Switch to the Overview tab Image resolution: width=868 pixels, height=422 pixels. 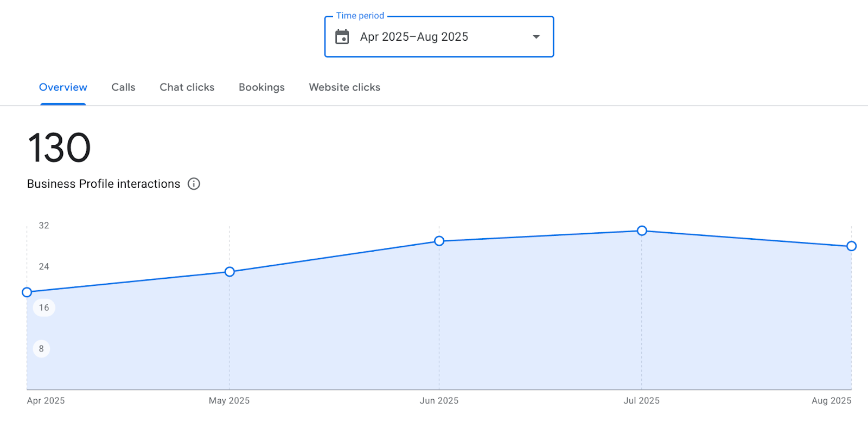[x=63, y=87]
